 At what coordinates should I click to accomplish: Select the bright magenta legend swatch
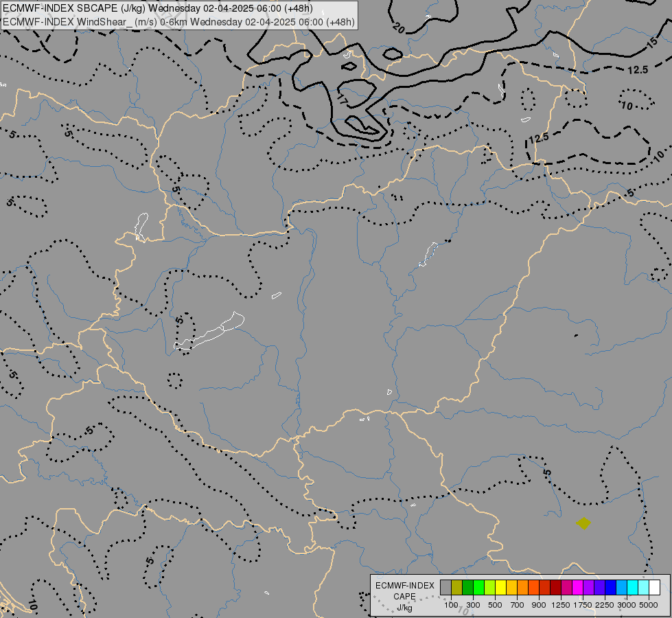(x=578, y=588)
